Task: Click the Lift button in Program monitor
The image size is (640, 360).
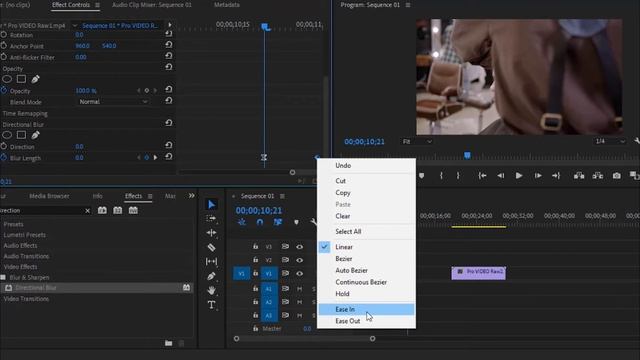Action: tap(579, 176)
